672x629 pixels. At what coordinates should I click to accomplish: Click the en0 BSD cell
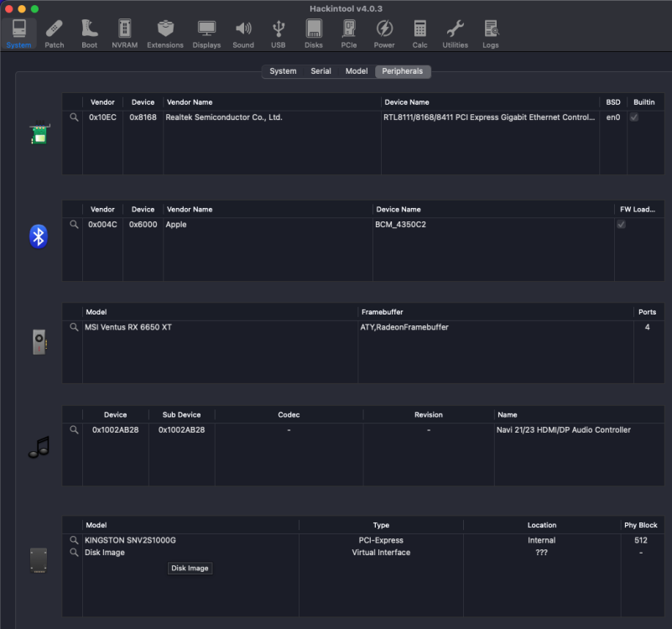(613, 117)
